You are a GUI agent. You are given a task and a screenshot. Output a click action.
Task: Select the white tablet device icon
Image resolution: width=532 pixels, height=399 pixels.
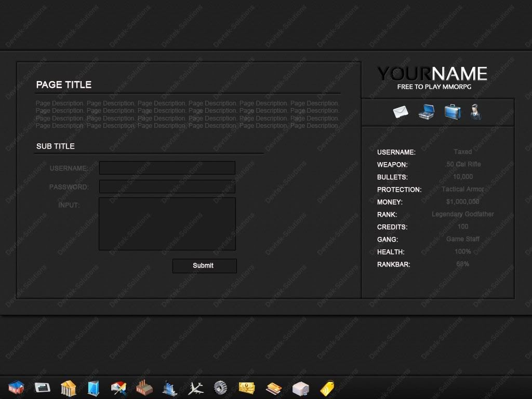[x=43, y=387]
